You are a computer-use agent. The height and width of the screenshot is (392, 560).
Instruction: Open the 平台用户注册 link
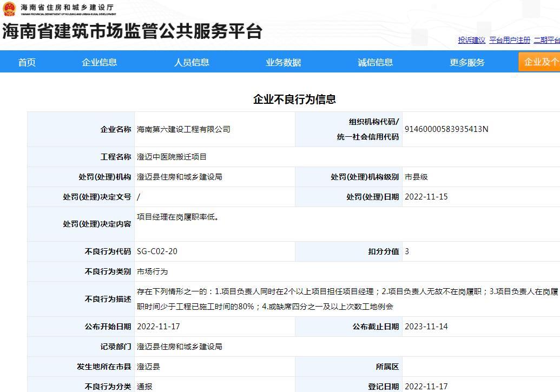coord(510,40)
